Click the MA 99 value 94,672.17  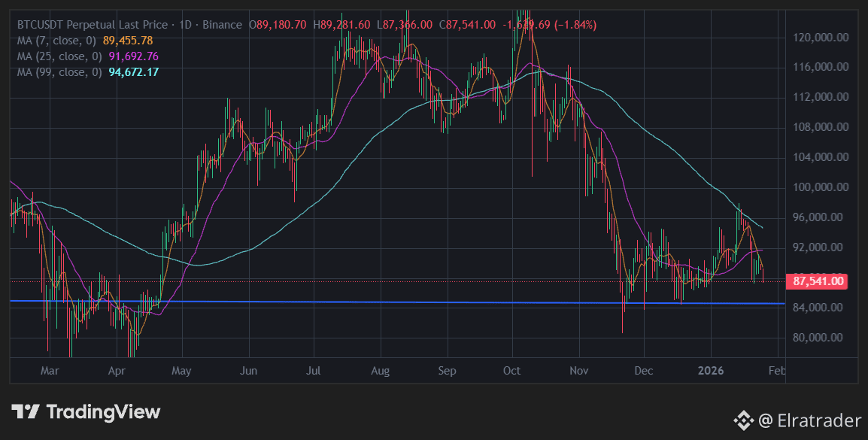(134, 72)
